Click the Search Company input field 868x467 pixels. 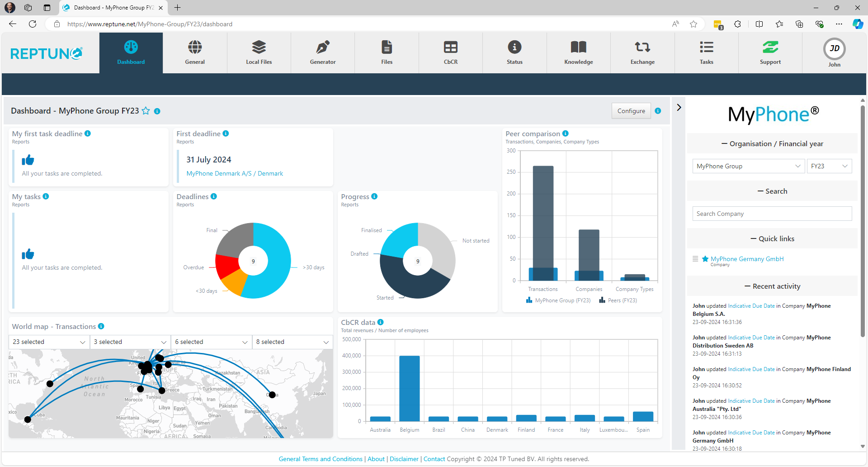pos(772,214)
